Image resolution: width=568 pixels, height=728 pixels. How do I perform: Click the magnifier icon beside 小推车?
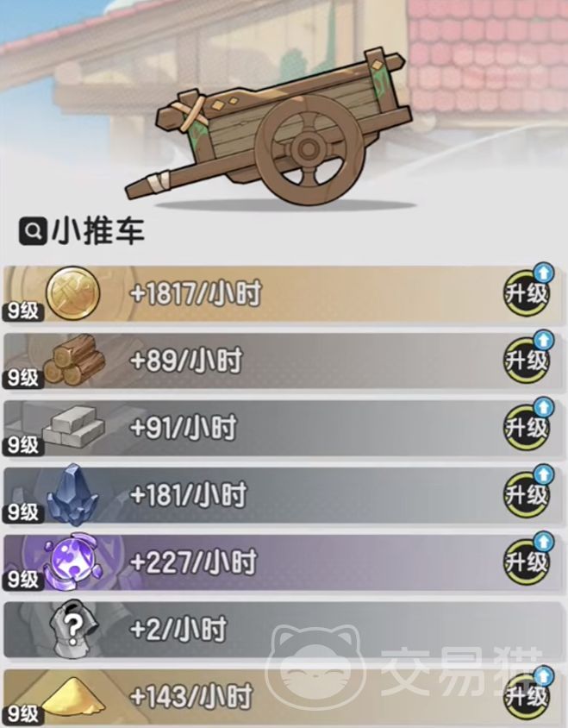[x=33, y=231]
